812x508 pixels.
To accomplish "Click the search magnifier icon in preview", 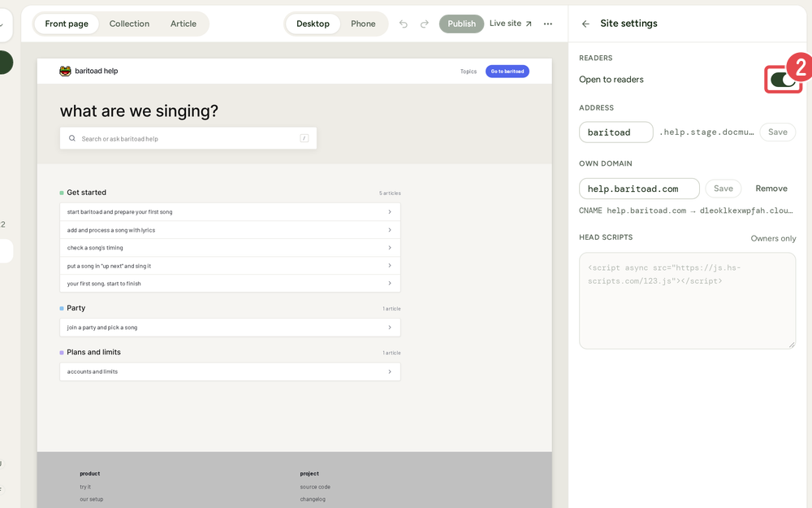I will [x=72, y=138].
